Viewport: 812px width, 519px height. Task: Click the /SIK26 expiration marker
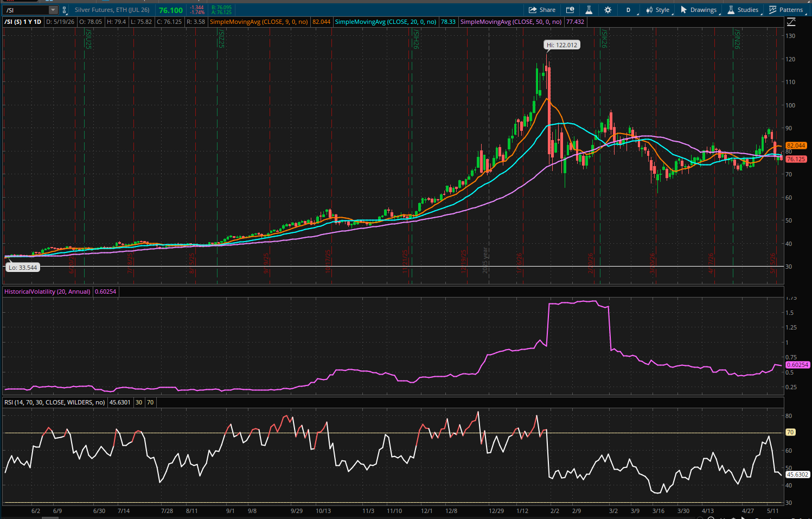pyautogui.click(x=604, y=39)
